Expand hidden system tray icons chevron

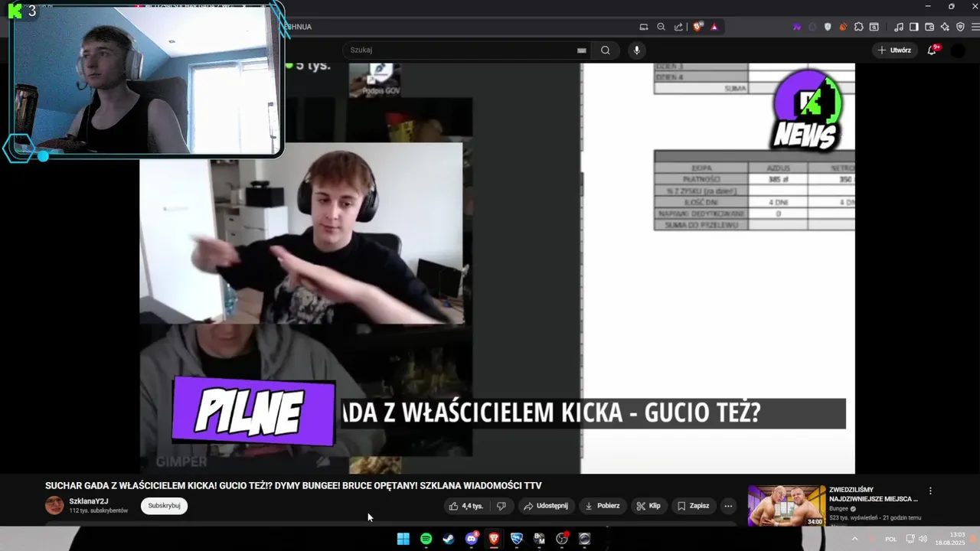pos(854,539)
